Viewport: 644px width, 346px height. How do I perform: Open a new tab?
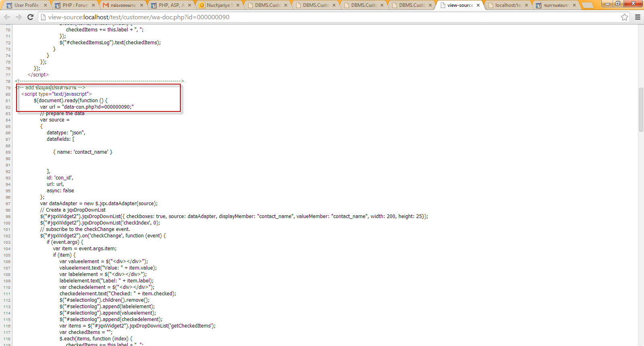588,5
